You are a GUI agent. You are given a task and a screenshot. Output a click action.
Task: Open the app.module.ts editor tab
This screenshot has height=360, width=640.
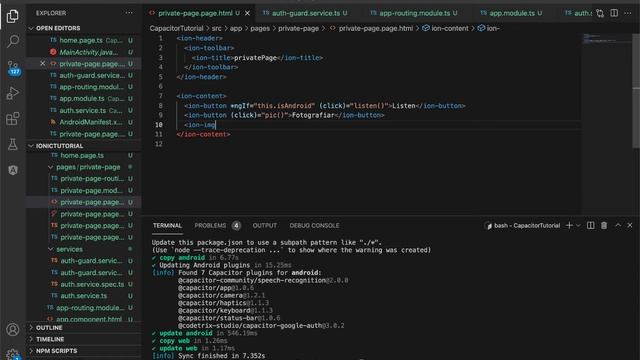[x=512, y=13]
